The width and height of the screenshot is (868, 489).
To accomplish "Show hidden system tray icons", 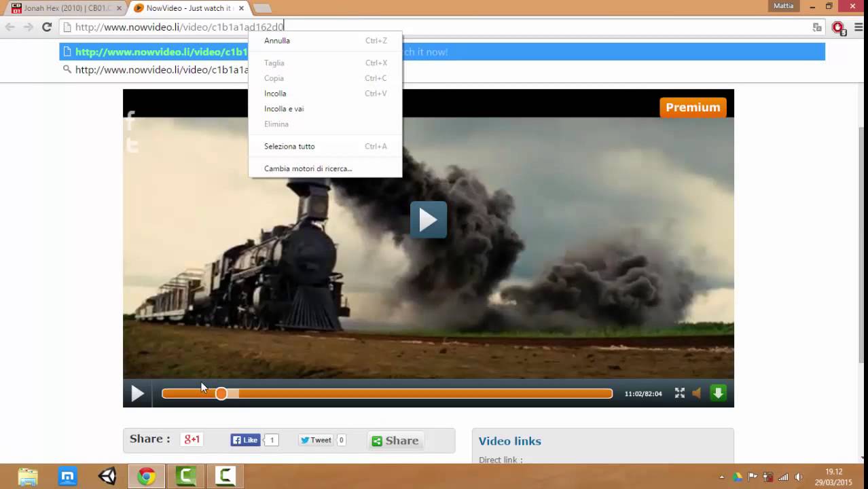I will pos(721,477).
